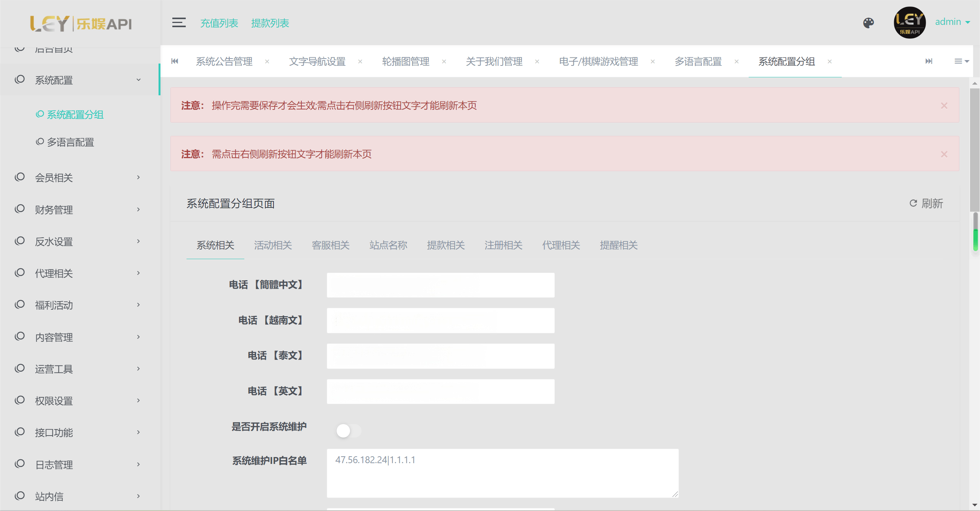
Task: Switch to the 提款相关 config tab
Action: (446, 245)
